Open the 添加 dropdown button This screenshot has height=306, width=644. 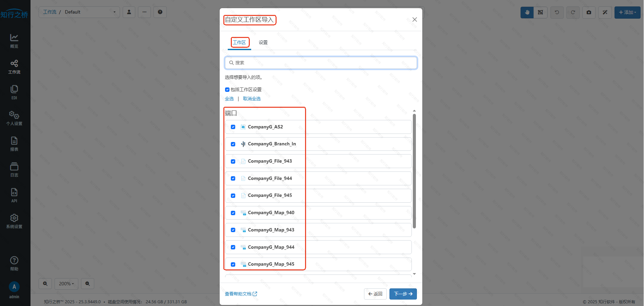(x=627, y=12)
